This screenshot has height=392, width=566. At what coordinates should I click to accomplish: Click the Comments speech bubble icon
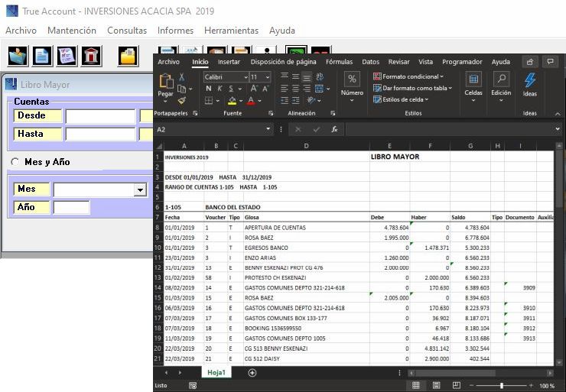550,62
